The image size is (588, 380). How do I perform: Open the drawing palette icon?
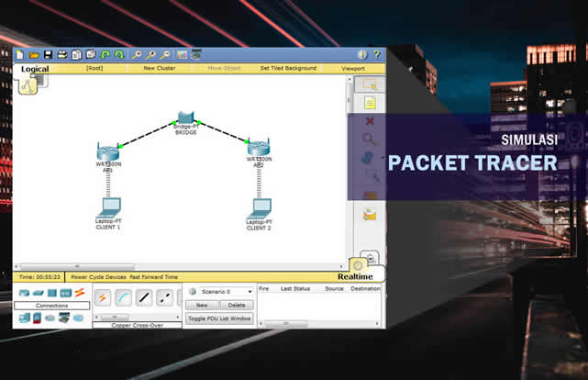click(183, 55)
